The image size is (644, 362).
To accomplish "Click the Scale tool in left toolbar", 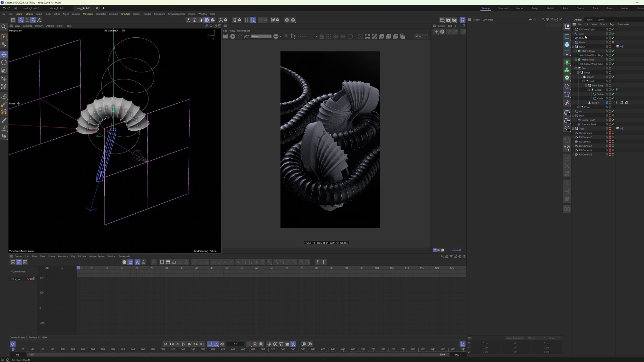I will pos(4,70).
